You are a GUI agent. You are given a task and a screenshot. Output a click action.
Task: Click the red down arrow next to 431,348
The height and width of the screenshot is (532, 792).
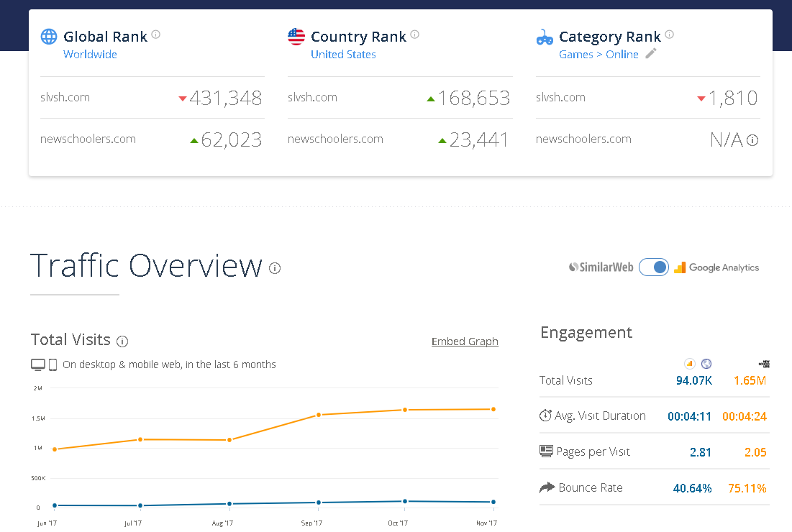click(183, 98)
